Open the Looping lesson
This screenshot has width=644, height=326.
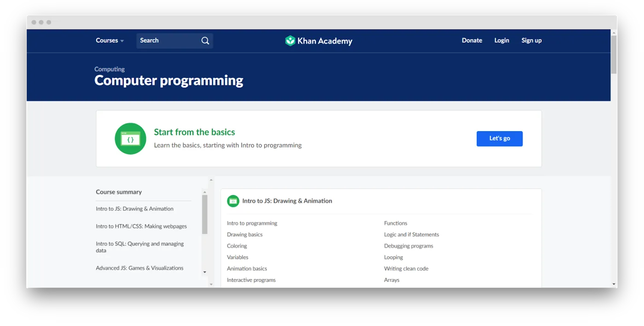point(393,257)
